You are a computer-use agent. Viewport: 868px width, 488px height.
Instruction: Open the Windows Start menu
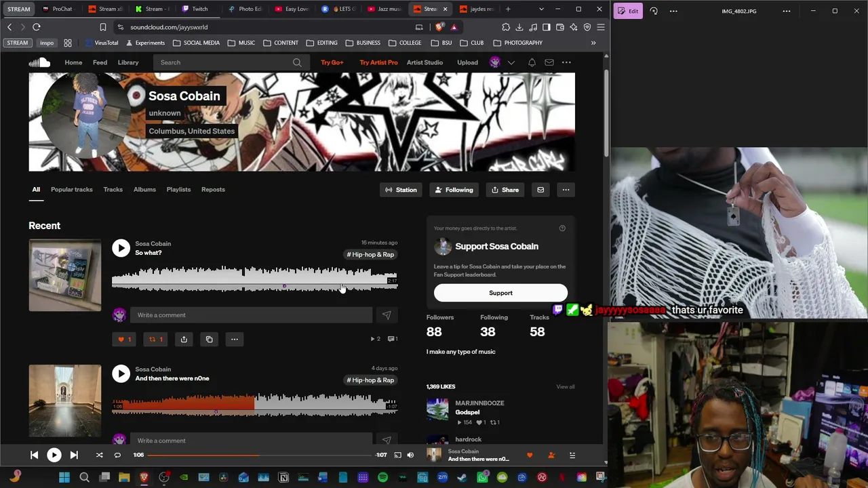coord(64,478)
